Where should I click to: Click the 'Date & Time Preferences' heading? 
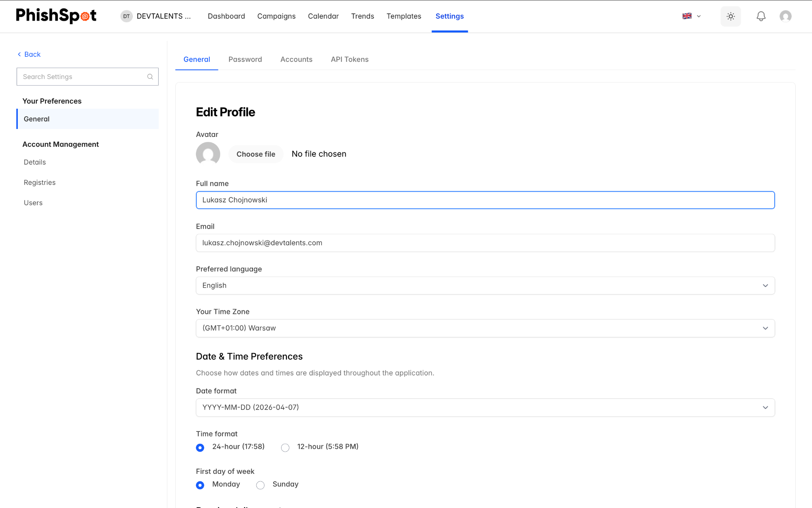pos(249,356)
